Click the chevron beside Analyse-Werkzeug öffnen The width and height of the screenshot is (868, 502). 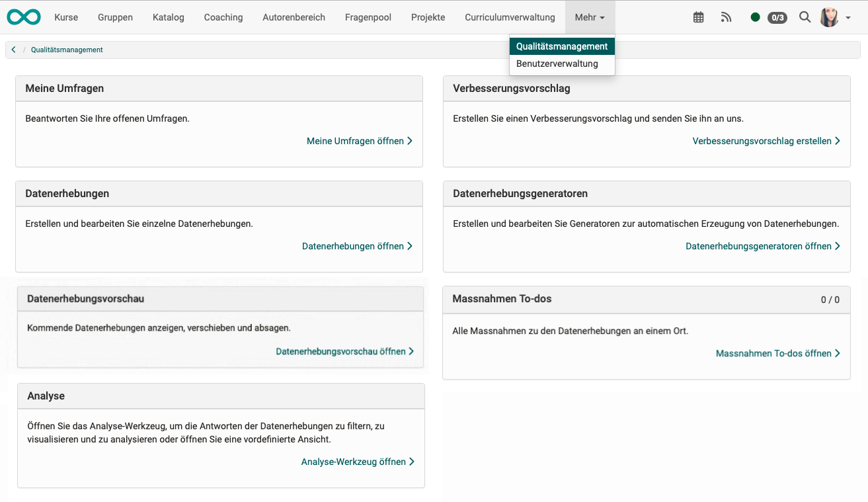coord(411,462)
